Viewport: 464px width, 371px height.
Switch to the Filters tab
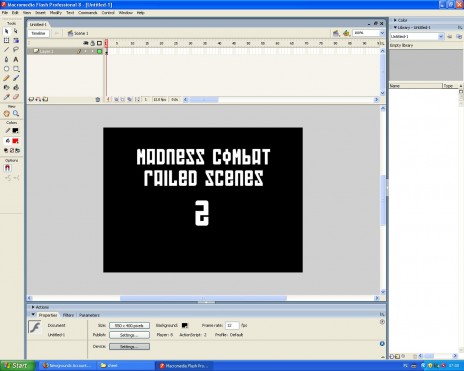pos(68,315)
